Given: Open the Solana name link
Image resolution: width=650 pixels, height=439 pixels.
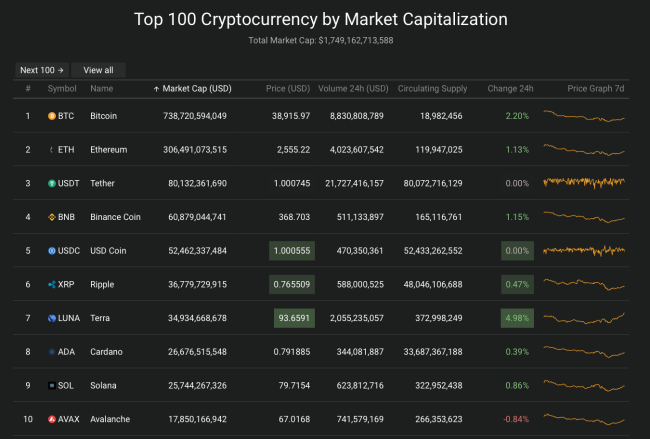Looking at the screenshot, I should 103,386.
